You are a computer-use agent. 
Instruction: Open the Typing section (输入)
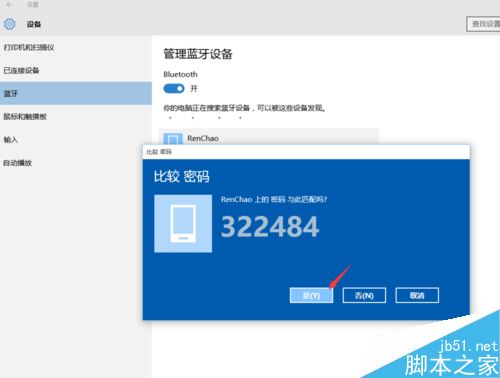76,140
